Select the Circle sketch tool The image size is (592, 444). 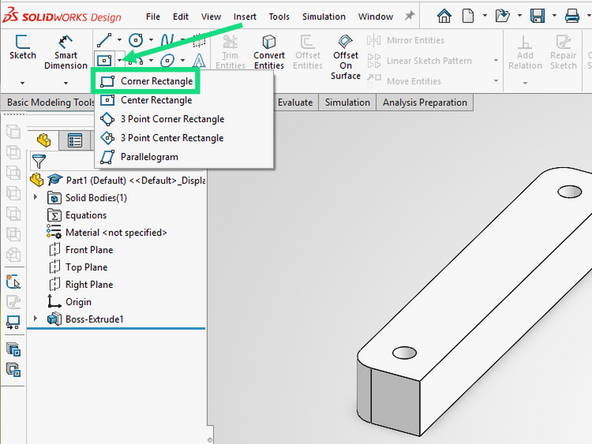click(x=136, y=40)
